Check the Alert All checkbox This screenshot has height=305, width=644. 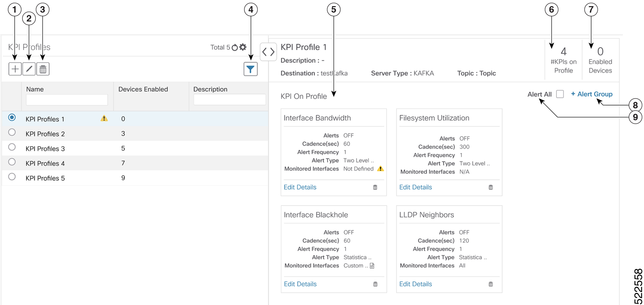click(560, 94)
